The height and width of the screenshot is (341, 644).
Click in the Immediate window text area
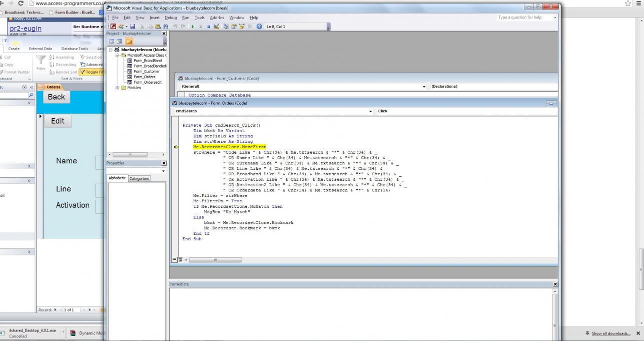pyautogui.click(x=360, y=314)
